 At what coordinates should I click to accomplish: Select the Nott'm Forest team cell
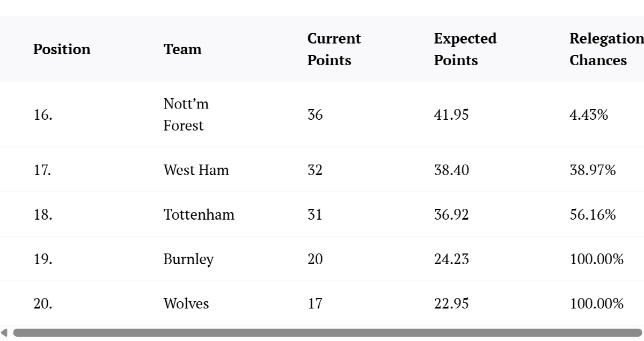(x=186, y=114)
